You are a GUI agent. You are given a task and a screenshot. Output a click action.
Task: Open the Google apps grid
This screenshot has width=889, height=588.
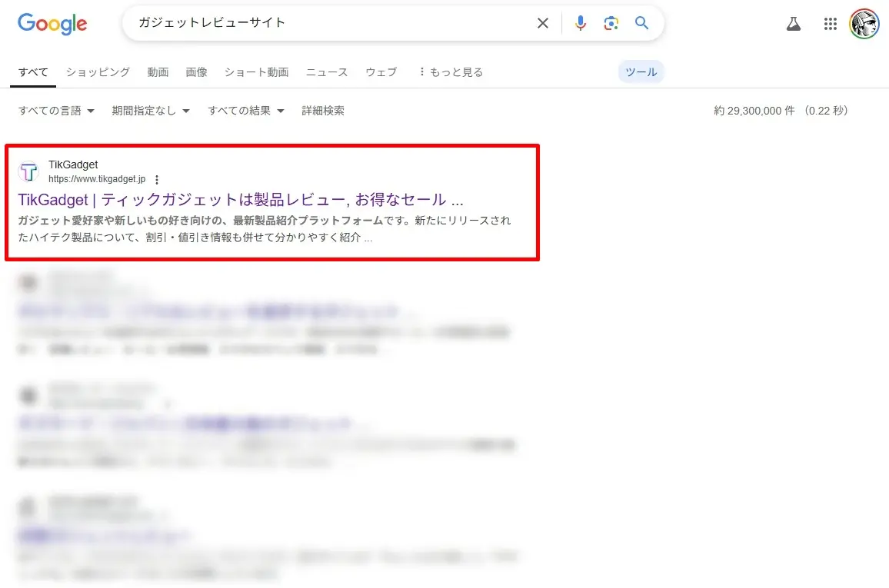(830, 24)
